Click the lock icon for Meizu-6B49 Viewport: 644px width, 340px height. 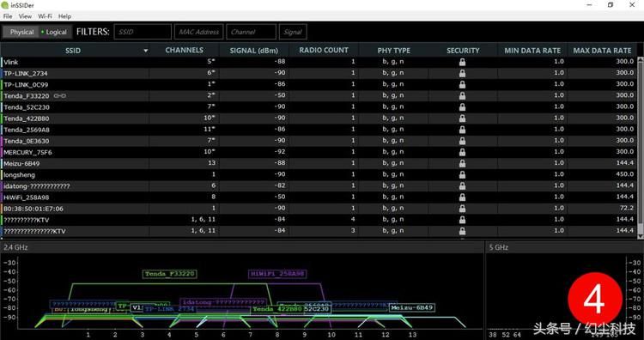(x=462, y=163)
